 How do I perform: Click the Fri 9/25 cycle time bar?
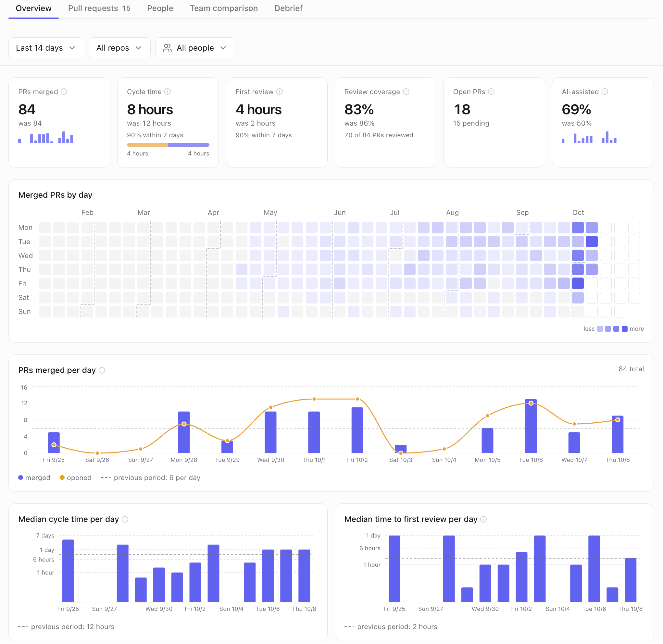pyautogui.click(x=68, y=571)
